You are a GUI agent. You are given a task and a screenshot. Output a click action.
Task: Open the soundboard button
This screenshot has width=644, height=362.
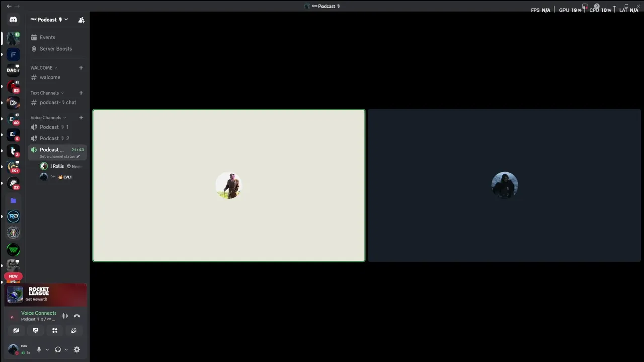point(74,330)
